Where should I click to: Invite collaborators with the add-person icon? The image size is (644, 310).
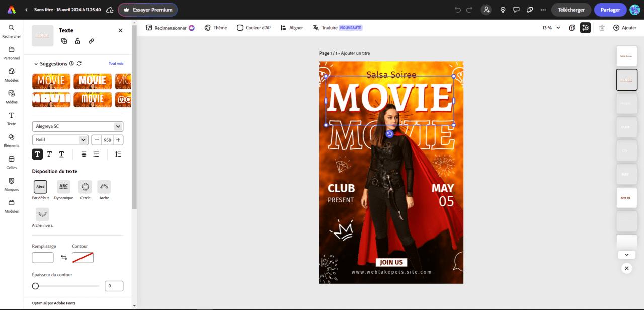tap(486, 10)
